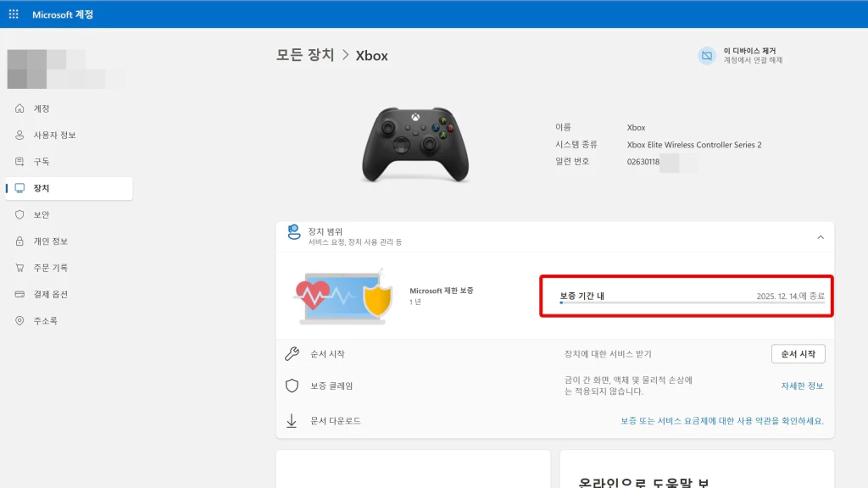Image resolution: width=868 pixels, height=488 pixels.
Task: Click the cart icon for 주문 기록
Action: pyautogui.click(x=20, y=268)
